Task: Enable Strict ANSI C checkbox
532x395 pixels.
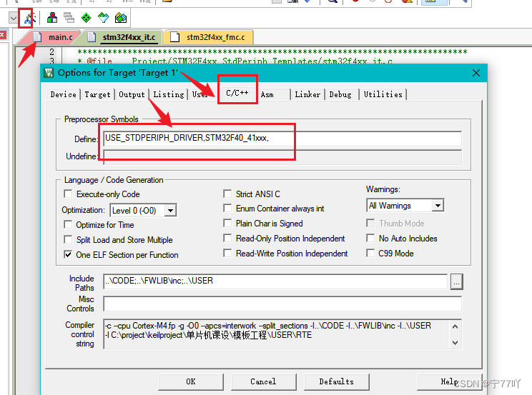Action: (227, 194)
